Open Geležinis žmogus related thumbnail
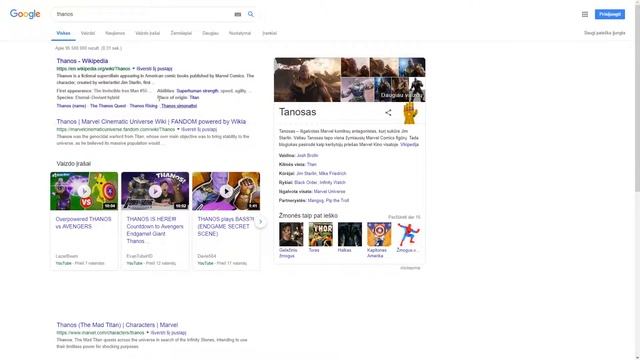Screen dimensions: 640x360 point(291,234)
